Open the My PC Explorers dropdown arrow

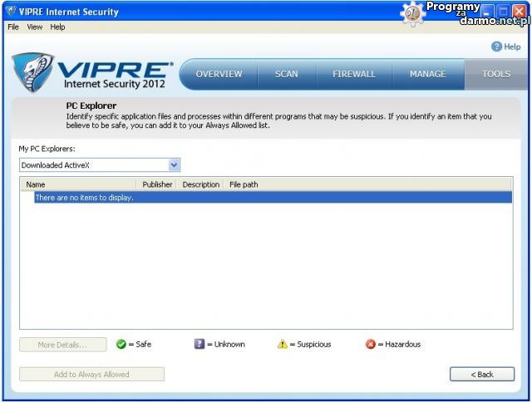click(x=174, y=165)
